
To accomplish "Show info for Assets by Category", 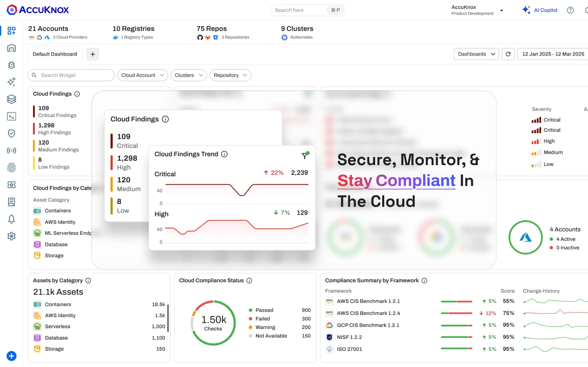I will [x=88, y=280].
